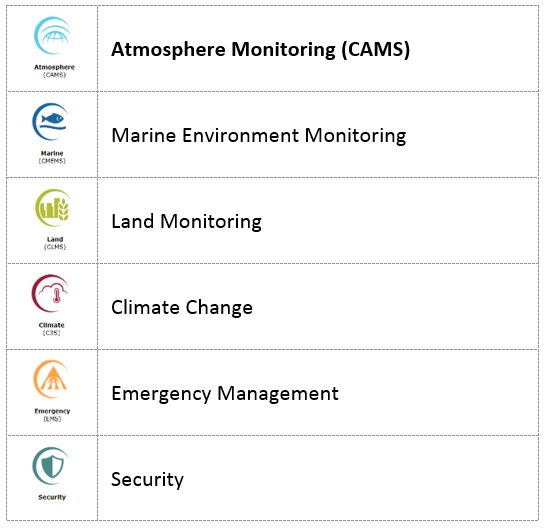Open the Land buildings and wheat icon
This screenshot has height=528, width=544.
tap(53, 207)
